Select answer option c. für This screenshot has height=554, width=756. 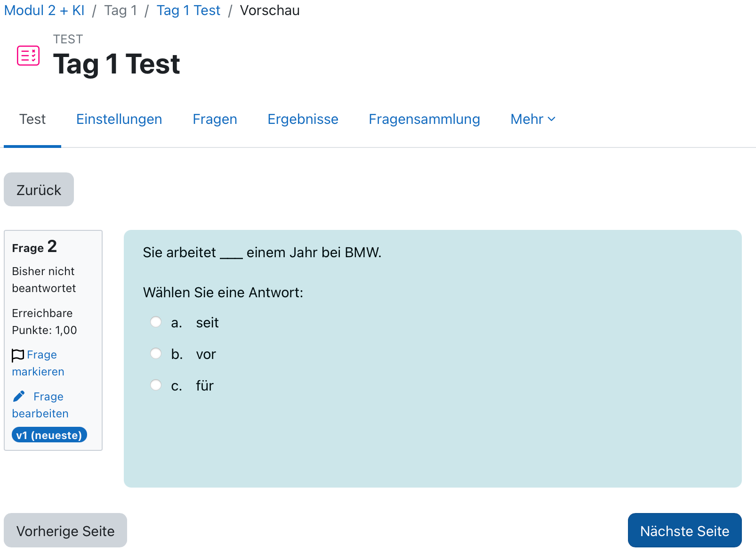tap(156, 385)
